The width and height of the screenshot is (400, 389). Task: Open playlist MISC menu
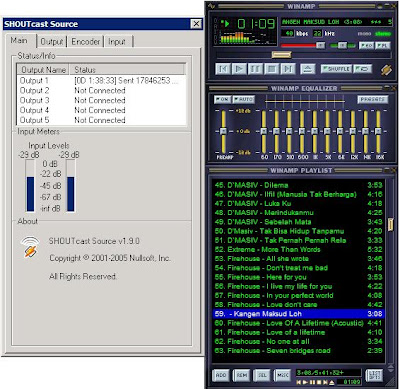click(x=282, y=375)
